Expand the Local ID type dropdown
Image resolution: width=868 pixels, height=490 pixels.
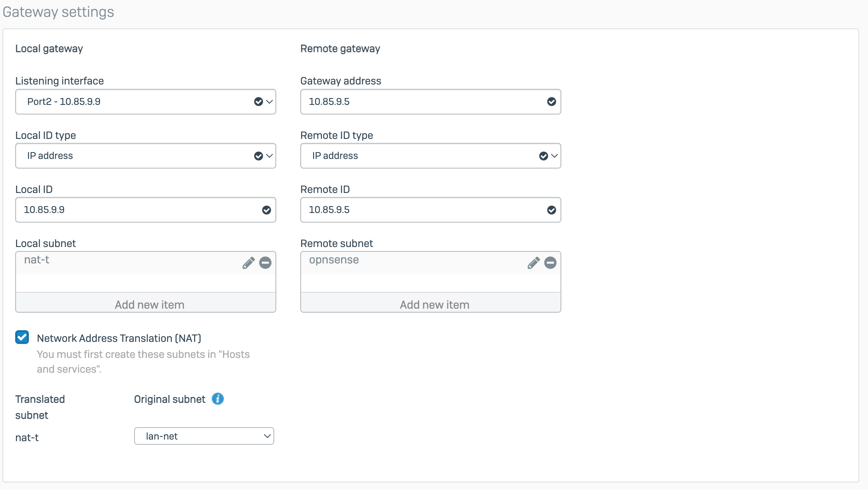click(x=145, y=156)
